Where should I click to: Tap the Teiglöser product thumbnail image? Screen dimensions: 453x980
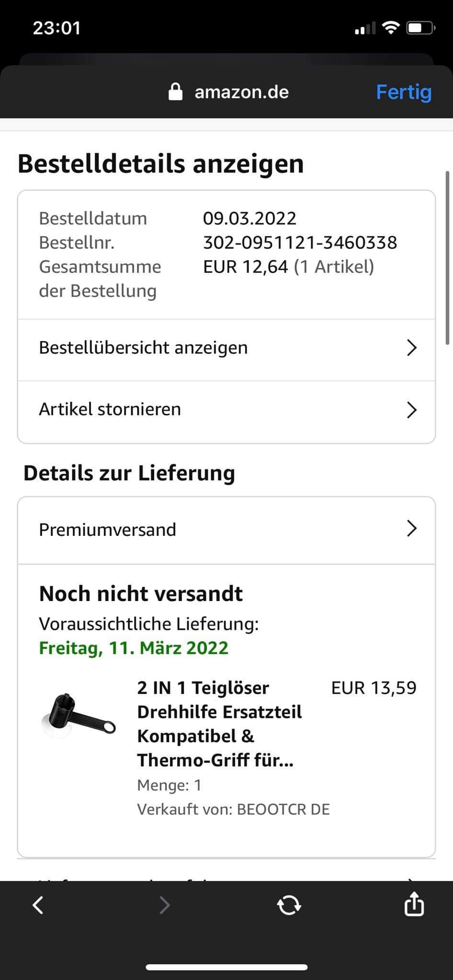(x=78, y=715)
